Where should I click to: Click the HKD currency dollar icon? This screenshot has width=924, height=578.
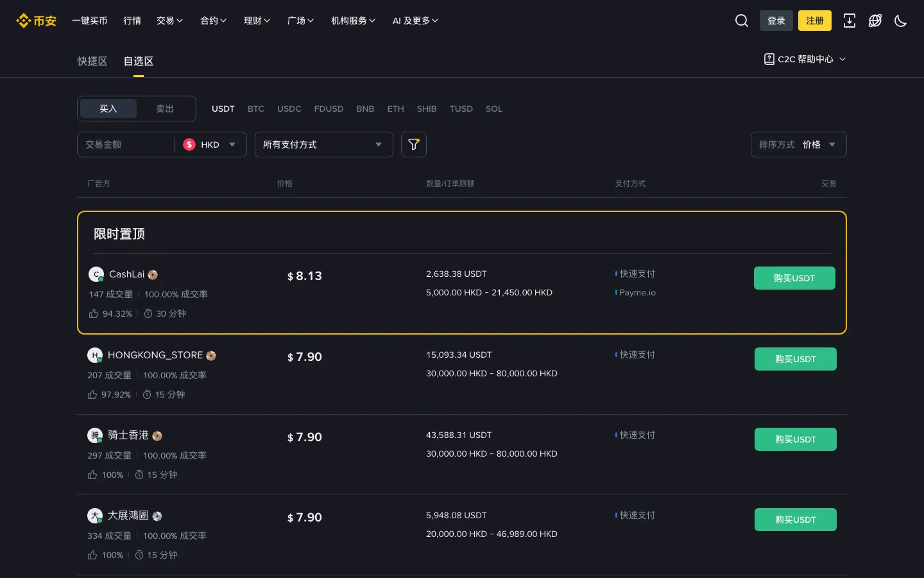coord(189,144)
